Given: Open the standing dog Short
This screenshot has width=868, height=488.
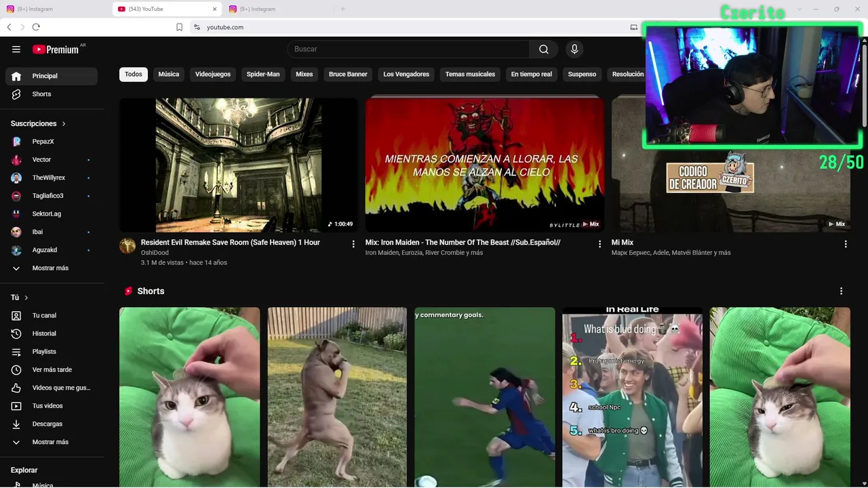Looking at the screenshot, I should click(x=337, y=397).
